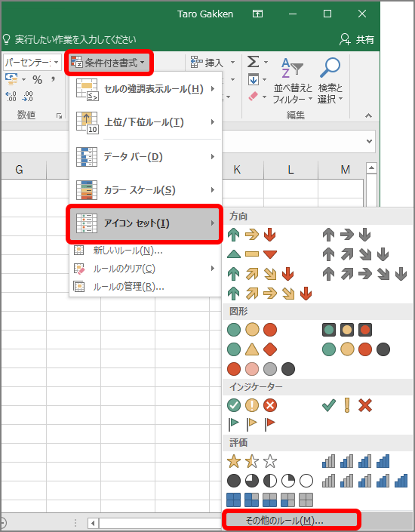The width and height of the screenshot is (415, 532).
Task: Pick the check, exclamation, cross symbols set
Action: [x=347, y=405]
